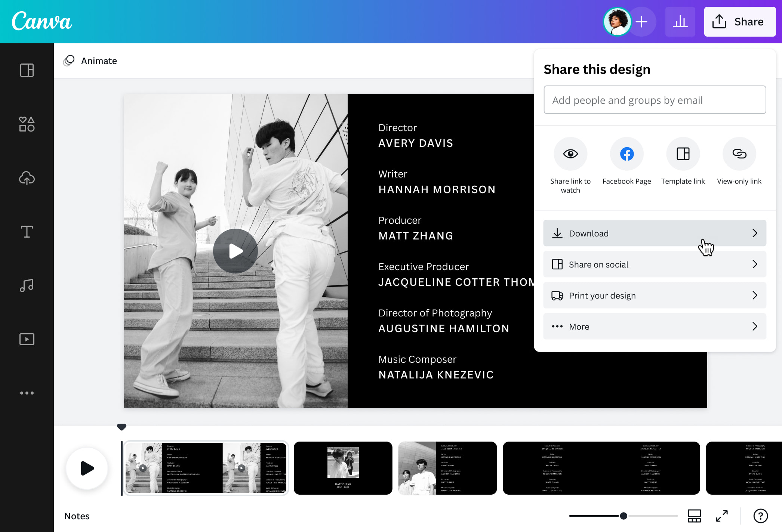Image resolution: width=782 pixels, height=532 pixels.
Task: Open the Animate menu
Action: click(x=90, y=61)
